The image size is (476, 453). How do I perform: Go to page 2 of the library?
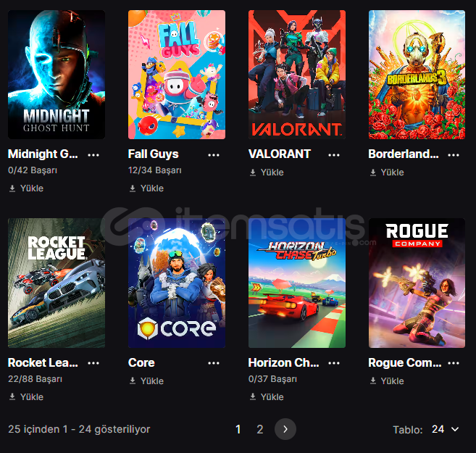259,429
